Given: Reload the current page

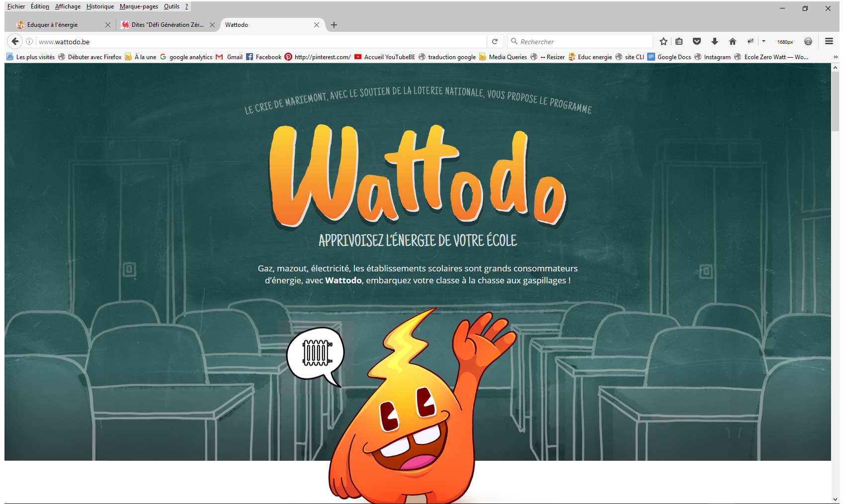Looking at the screenshot, I should pos(495,42).
